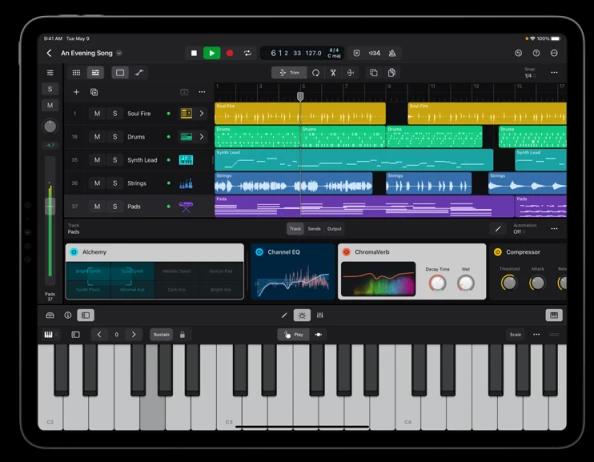
Task: Stop playback with the square stop button
Action: [x=194, y=53]
